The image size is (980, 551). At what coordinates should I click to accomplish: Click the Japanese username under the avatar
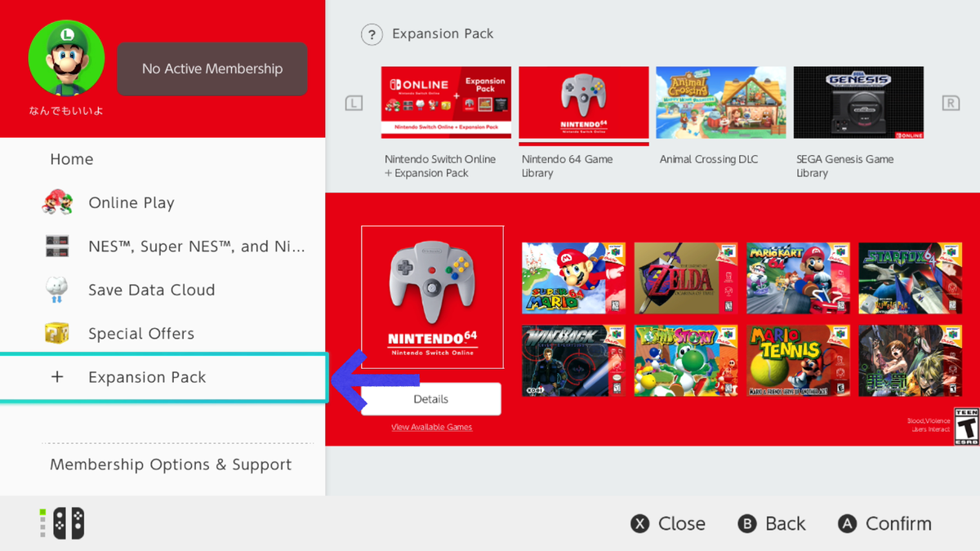pos(66,111)
